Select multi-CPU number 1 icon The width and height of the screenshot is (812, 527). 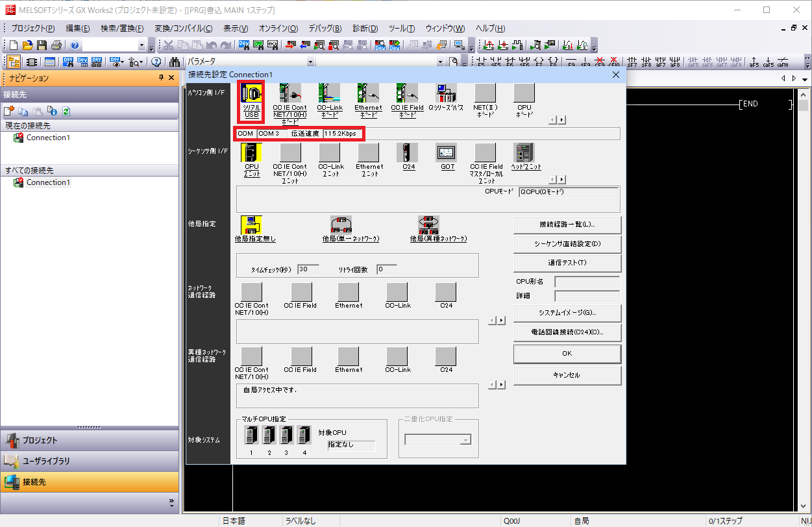click(251, 435)
